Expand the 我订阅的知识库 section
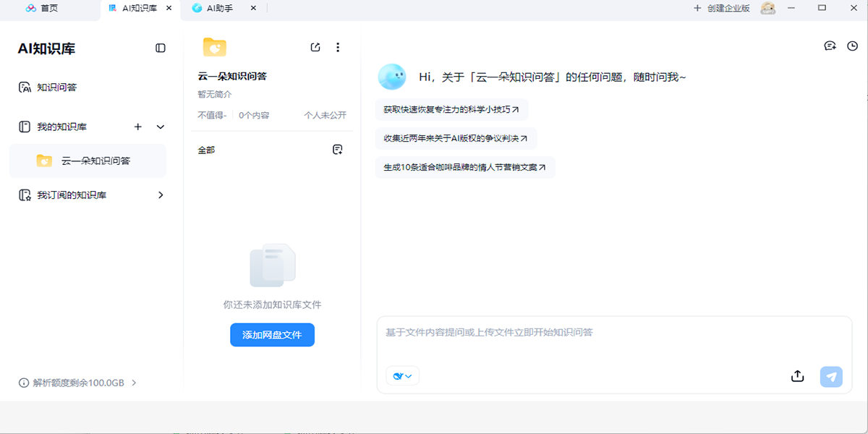Screen dimensions: 868x434 [161, 195]
